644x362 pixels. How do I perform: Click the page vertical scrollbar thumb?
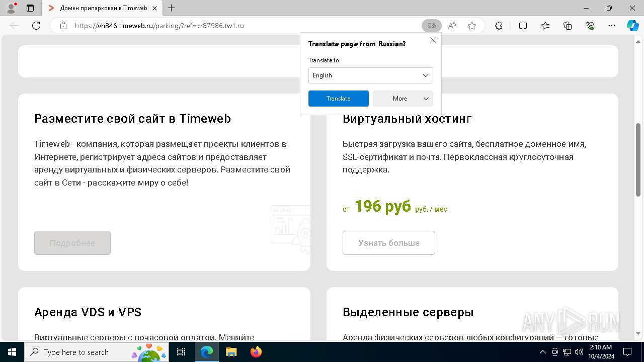click(x=638, y=159)
